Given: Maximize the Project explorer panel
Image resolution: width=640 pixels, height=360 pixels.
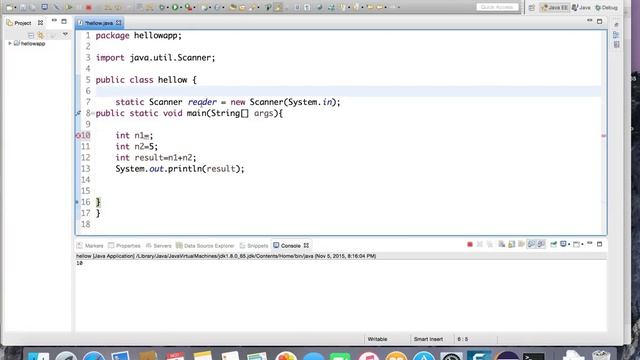Looking at the screenshot, I should (x=64, y=21).
